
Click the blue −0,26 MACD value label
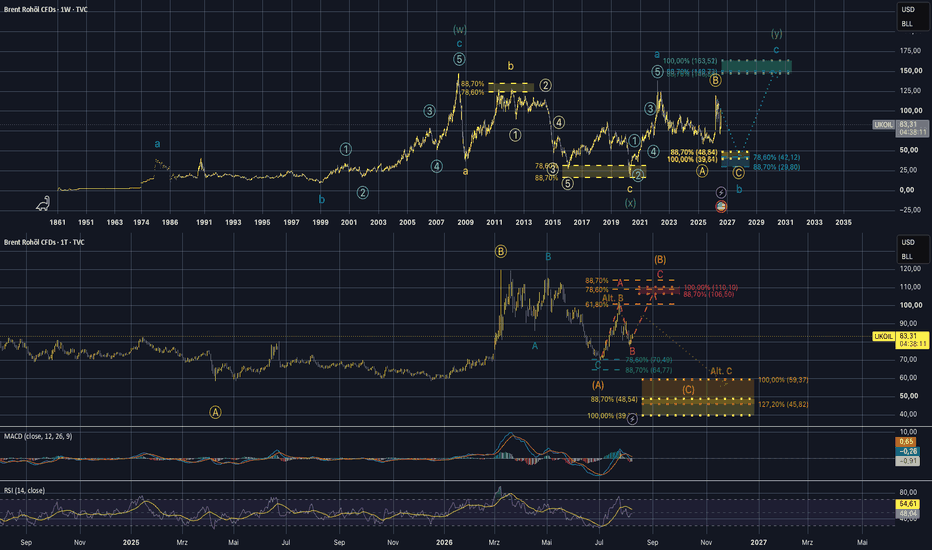coord(907,451)
